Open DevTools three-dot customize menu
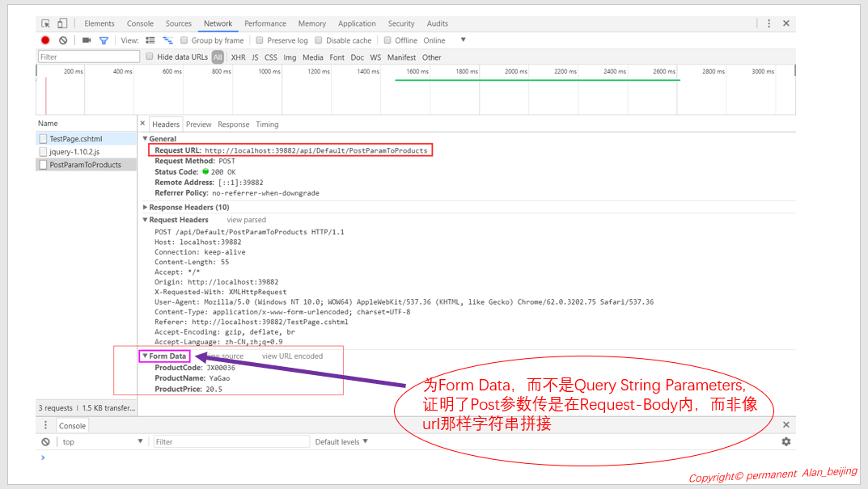Screen dimensions: 868x489 point(768,23)
